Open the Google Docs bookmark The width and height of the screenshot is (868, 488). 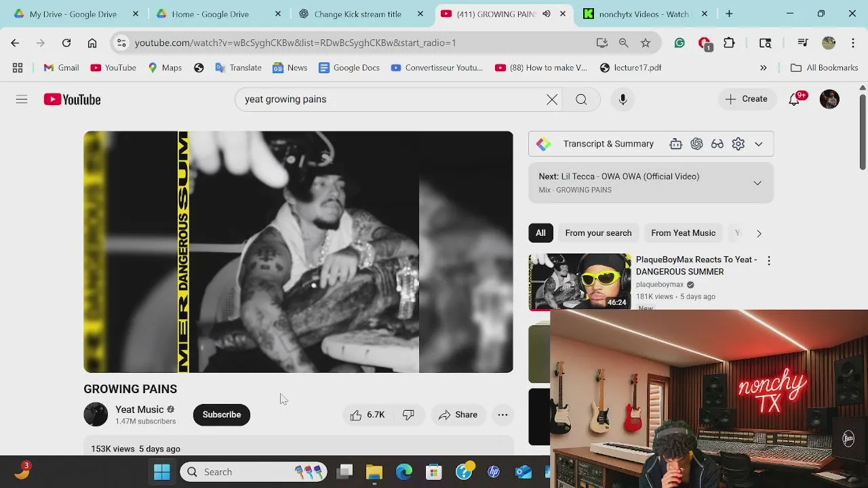pos(349,68)
